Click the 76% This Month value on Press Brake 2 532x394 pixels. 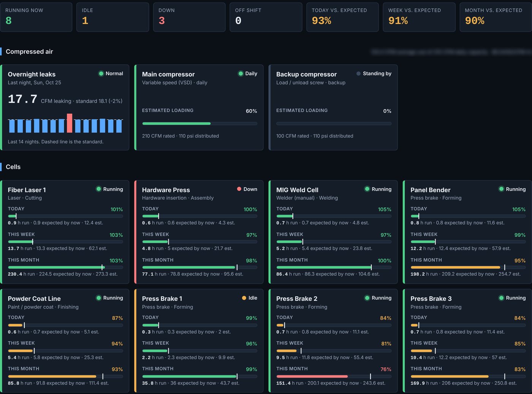pyautogui.click(x=386, y=369)
